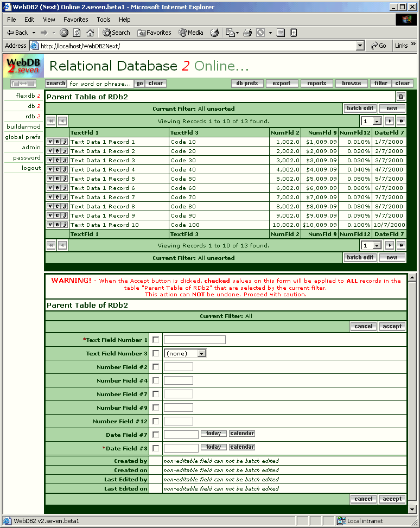420x528 pixels.
Task: Check the Date Field #7 checkbox
Action: (156, 435)
